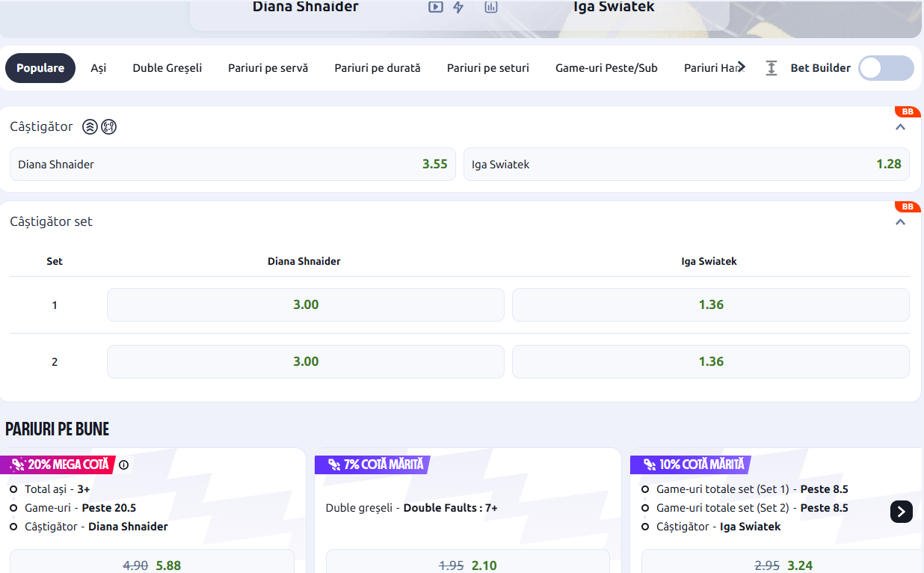The width and height of the screenshot is (924, 573).
Task: Switch to the Ași tab
Action: [99, 68]
